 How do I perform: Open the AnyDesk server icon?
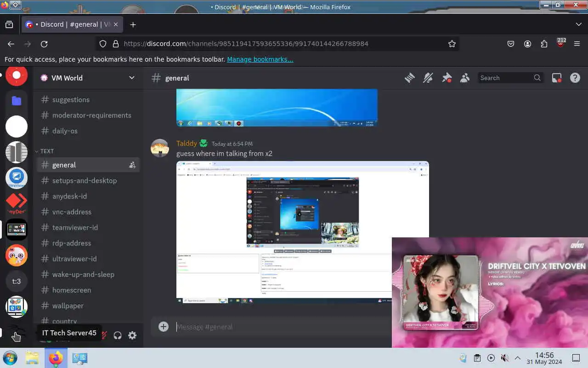point(17,204)
